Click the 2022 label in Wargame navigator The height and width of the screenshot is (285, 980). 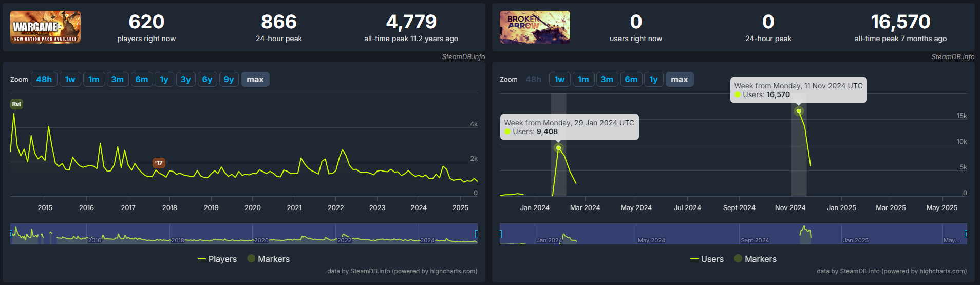344,240
